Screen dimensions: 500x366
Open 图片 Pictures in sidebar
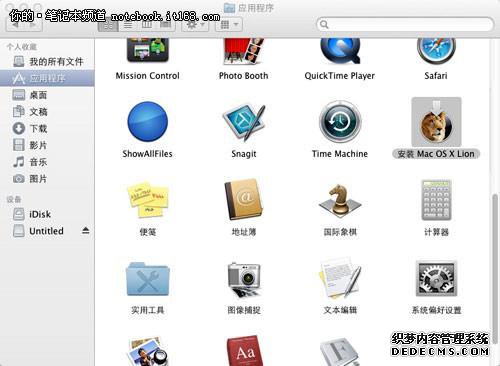[x=47, y=179]
